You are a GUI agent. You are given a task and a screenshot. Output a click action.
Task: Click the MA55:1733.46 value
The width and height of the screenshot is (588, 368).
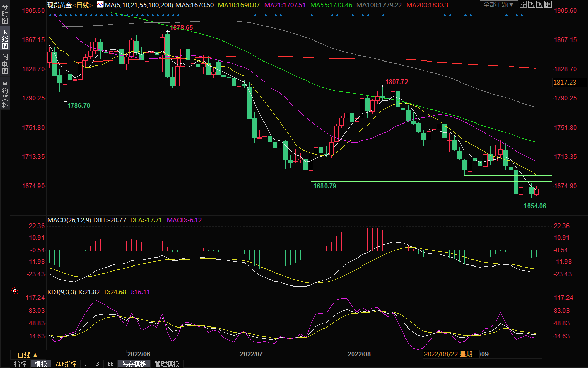click(x=331, y=5)
